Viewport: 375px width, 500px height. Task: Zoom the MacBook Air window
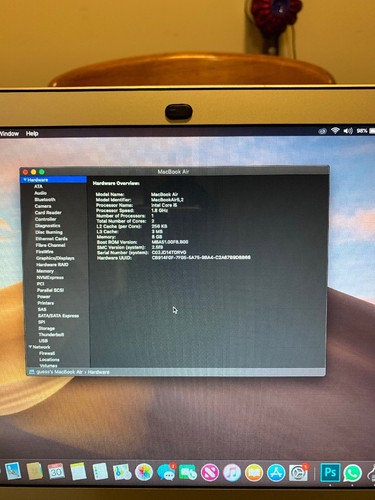tap(42, 172)
